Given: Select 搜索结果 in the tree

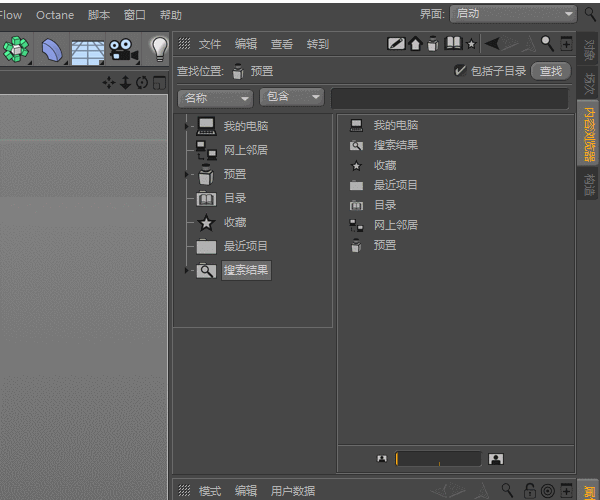Looking at the screenshot, I should coord(246,270).
